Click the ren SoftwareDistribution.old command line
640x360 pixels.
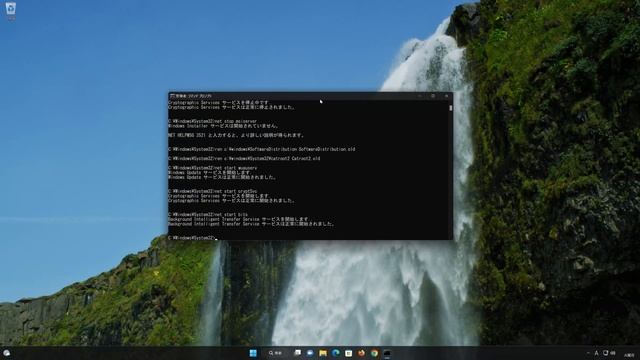pos(262,149)
